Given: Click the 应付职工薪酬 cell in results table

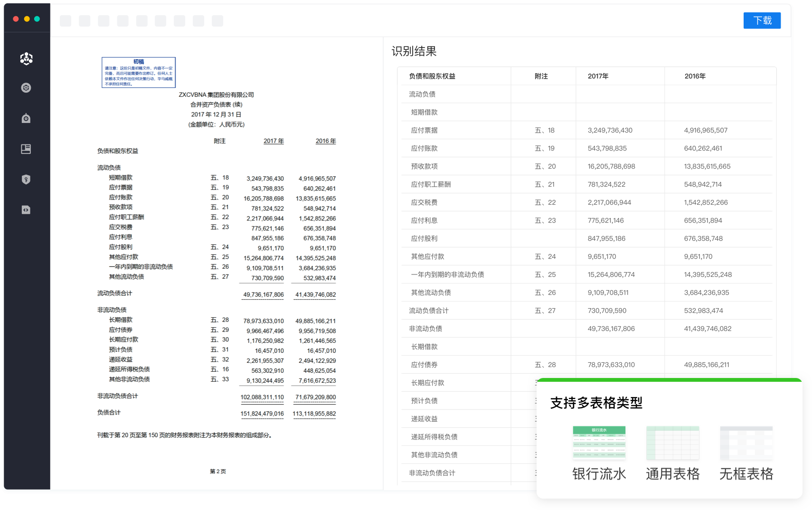Looking at the screenshot, I should [431, 184].
